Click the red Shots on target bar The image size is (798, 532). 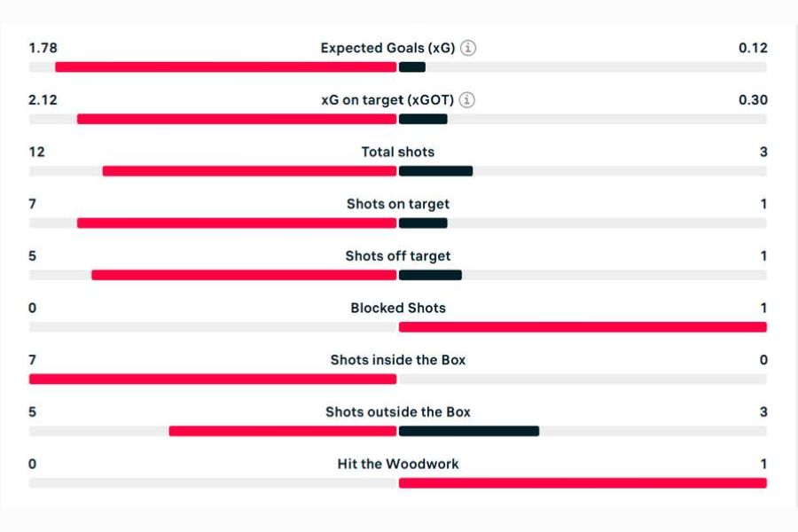pos(237,223)
